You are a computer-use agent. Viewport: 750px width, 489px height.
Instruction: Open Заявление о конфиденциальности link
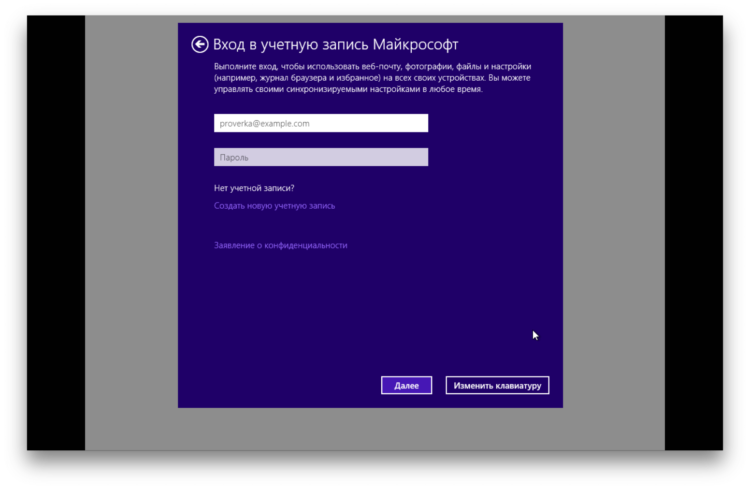(x=280, y=245)
